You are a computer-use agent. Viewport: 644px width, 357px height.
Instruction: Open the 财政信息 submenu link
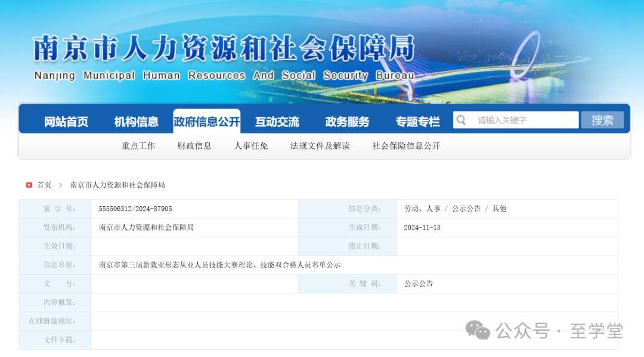pyautogui.click(x=194, y=145)
